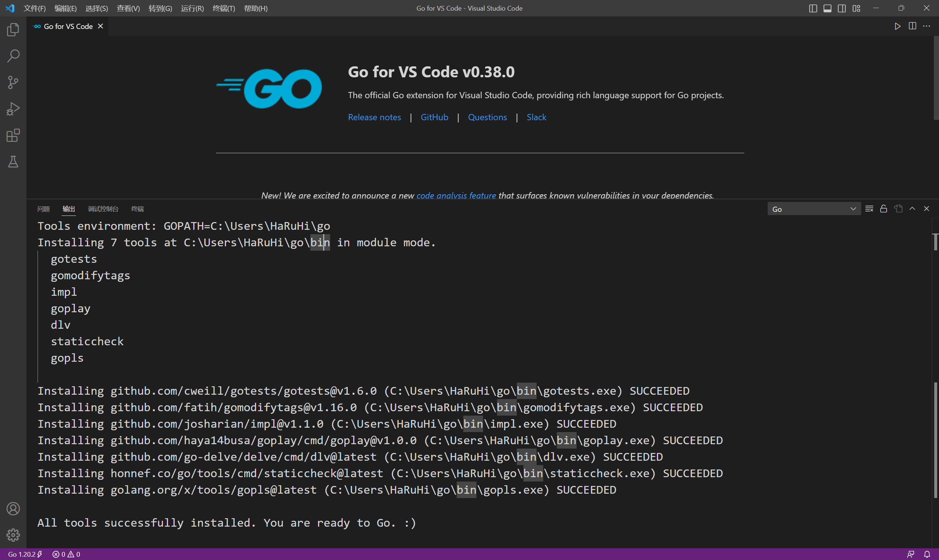The height and width of the screenshot is (560, 939).
Task: Open editor More Actions ellipsis
Action: (927, 26)
